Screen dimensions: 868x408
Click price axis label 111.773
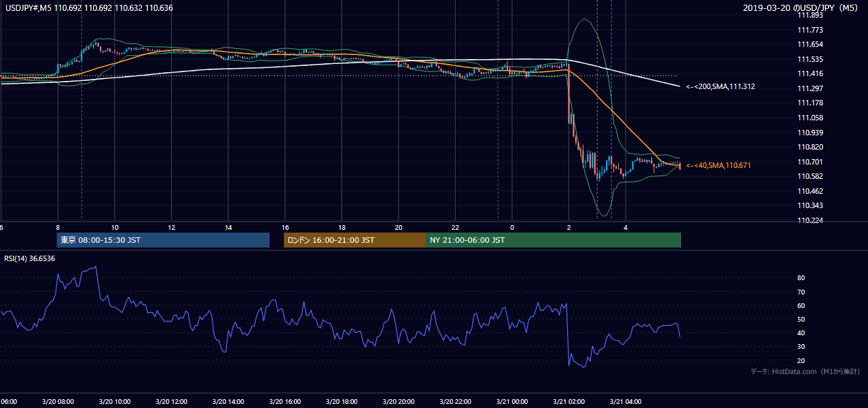tap(810, 30)
